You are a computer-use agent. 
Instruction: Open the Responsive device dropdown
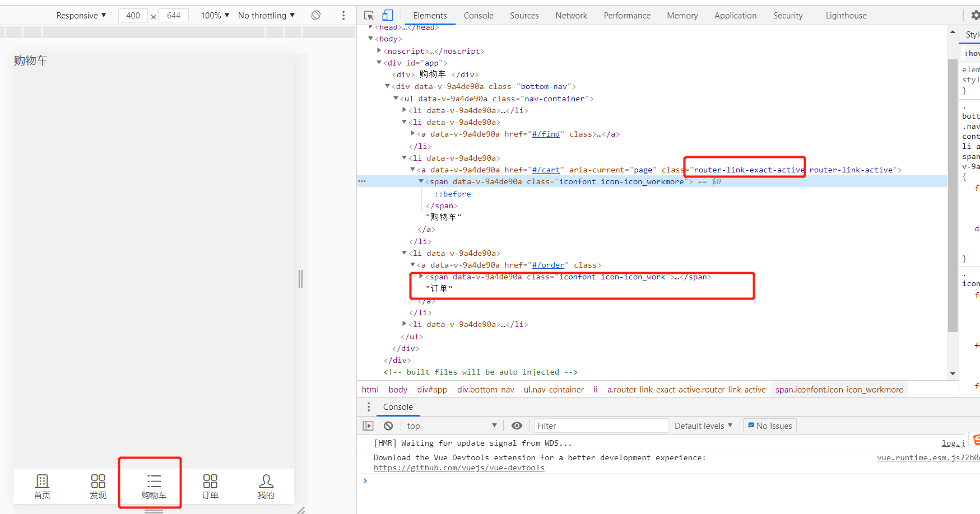81,15
